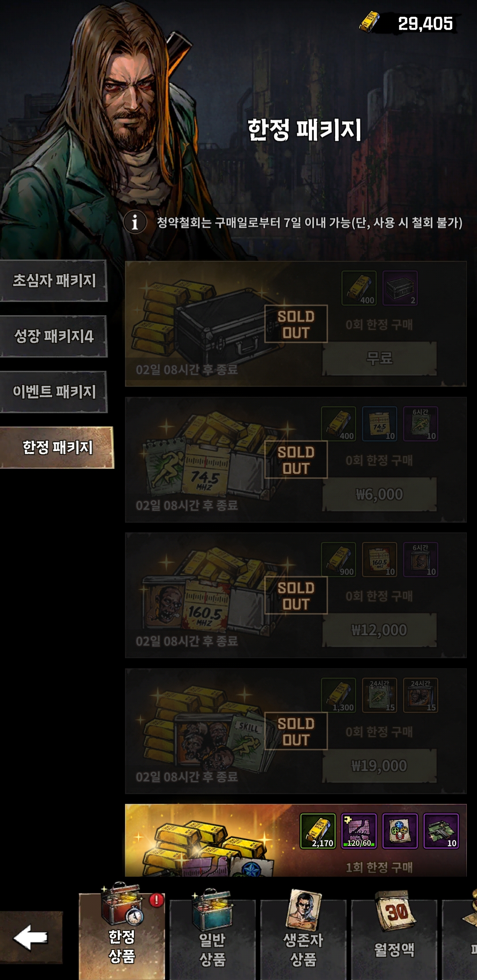The height and width of the screenshot is (980, 477).
Task: Tap the 1,300 gold reward icon
Action: tap(338, 695)
